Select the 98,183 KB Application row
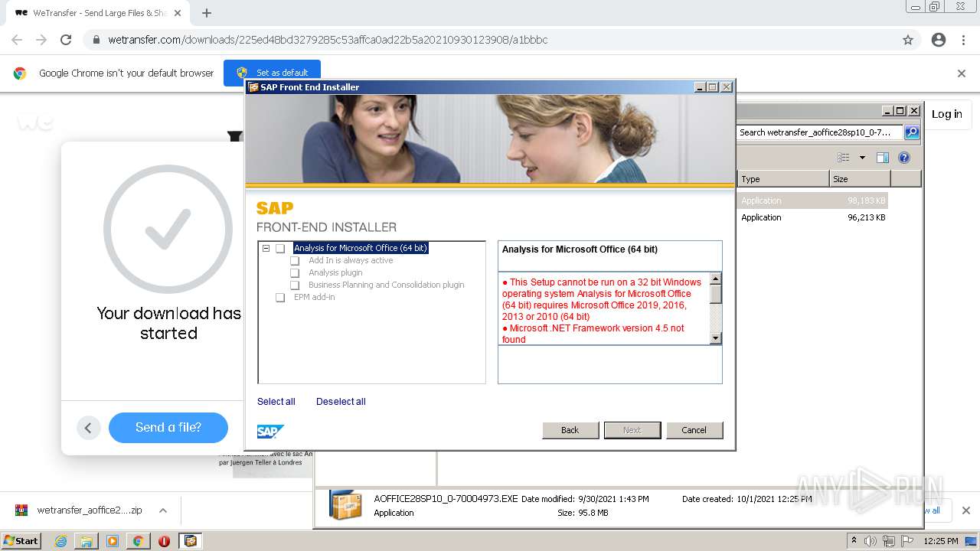Screen dimensions: 980x551 [x=812, y=201]
